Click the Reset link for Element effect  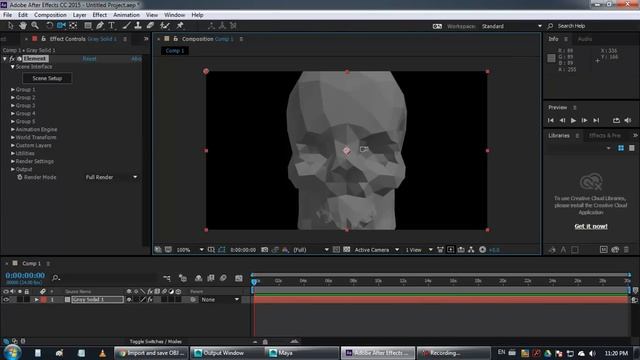(89, 58)
